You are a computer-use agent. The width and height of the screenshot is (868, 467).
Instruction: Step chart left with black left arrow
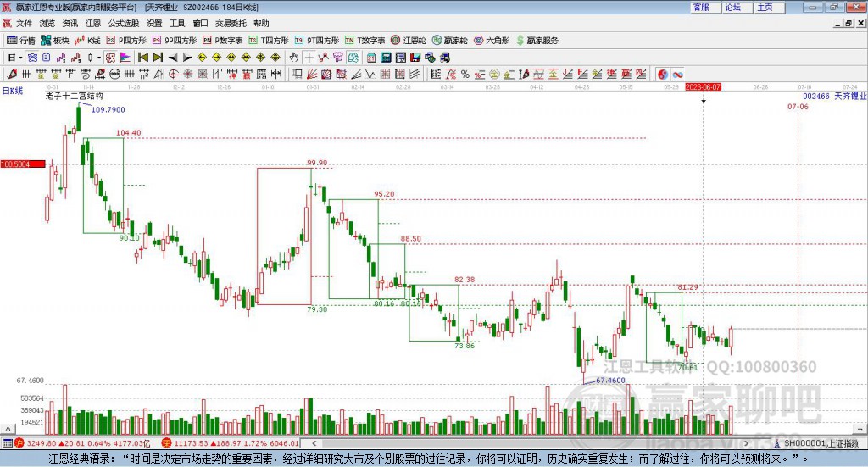click(173, 58)
